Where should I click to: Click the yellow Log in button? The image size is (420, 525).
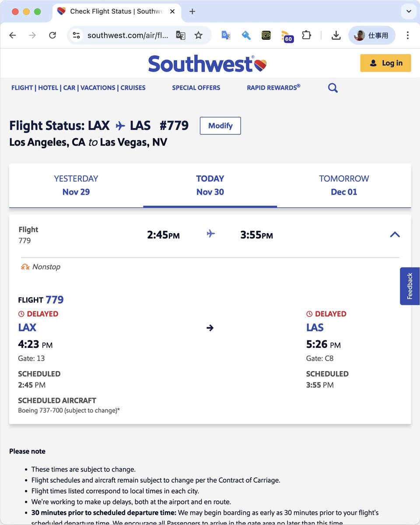pos(385,63)
